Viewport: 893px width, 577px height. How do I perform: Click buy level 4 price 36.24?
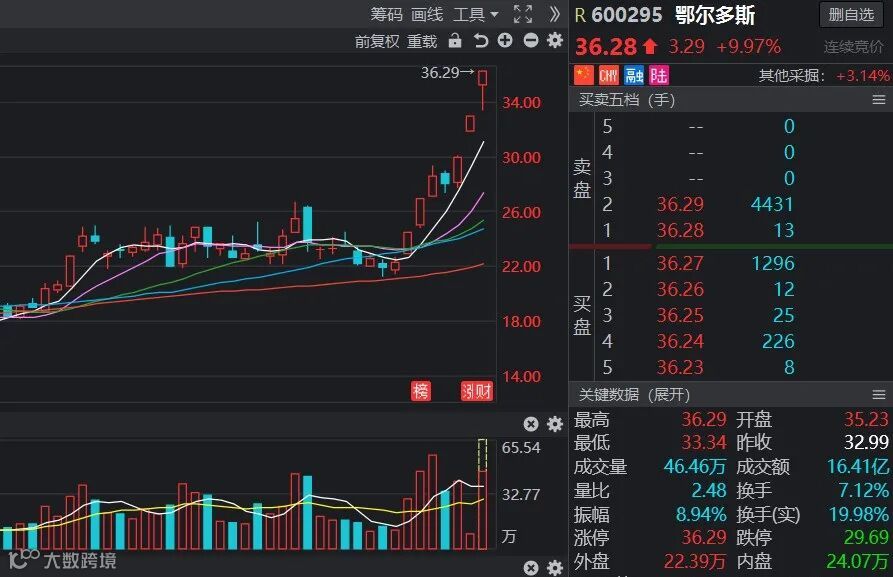click(x=680, y=341)
